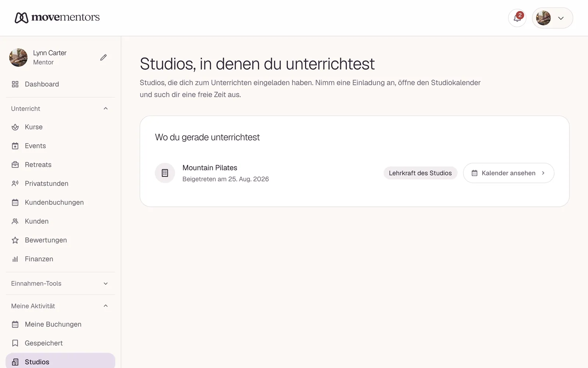Click the Studios building icon in sidebar
Screen dimensions: 588x368
[x=15, y=362]
